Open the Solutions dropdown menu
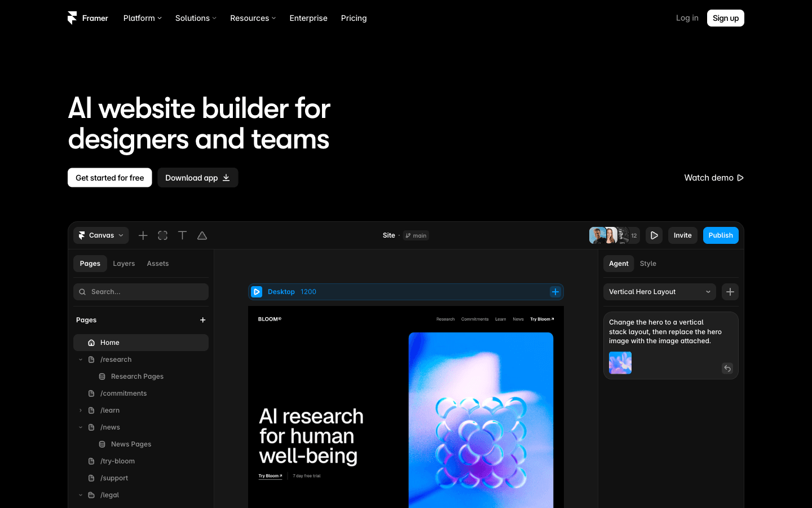The width and height of the screenshot is (812, 508). click(196, 18)
